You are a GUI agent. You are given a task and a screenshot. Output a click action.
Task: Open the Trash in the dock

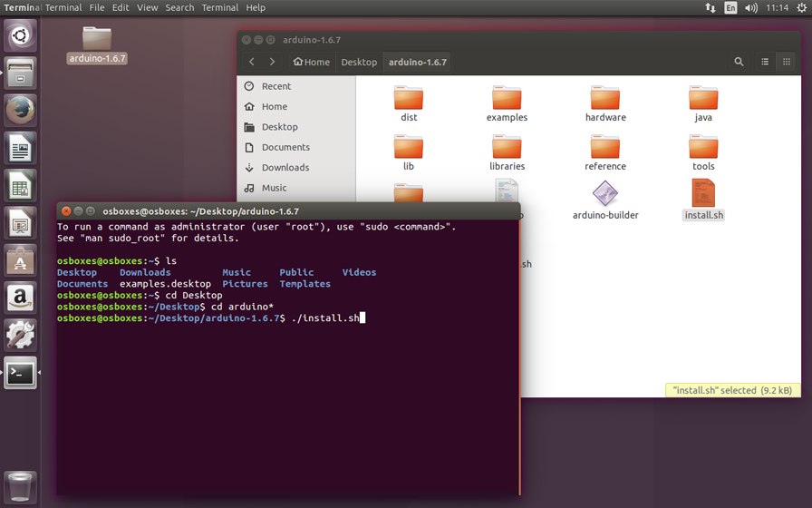coord(20,486)
